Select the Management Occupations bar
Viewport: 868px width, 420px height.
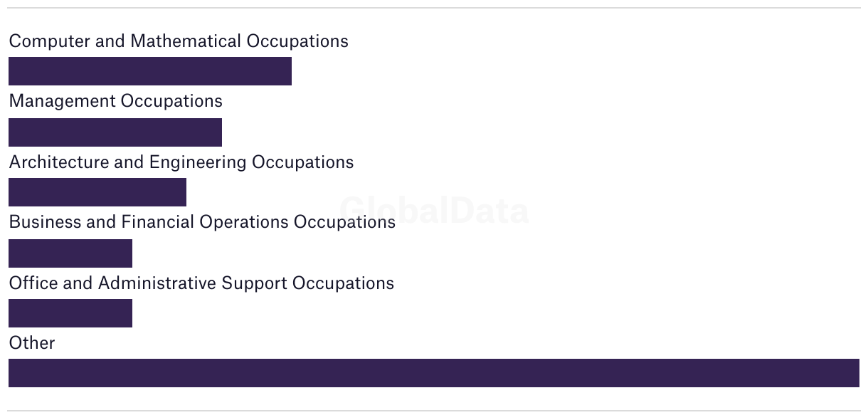(115, 132)
